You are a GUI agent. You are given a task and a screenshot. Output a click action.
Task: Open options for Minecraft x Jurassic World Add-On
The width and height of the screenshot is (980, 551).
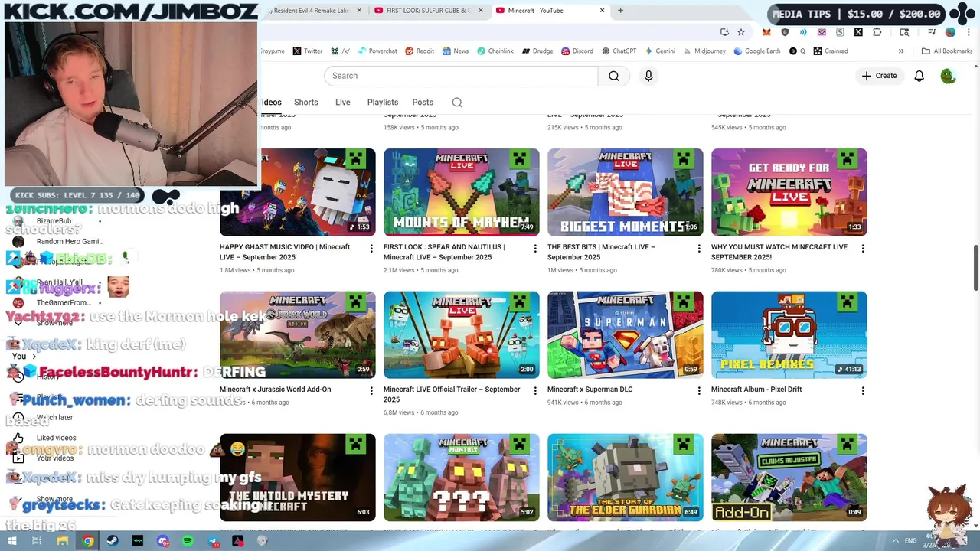pos(371,391)
